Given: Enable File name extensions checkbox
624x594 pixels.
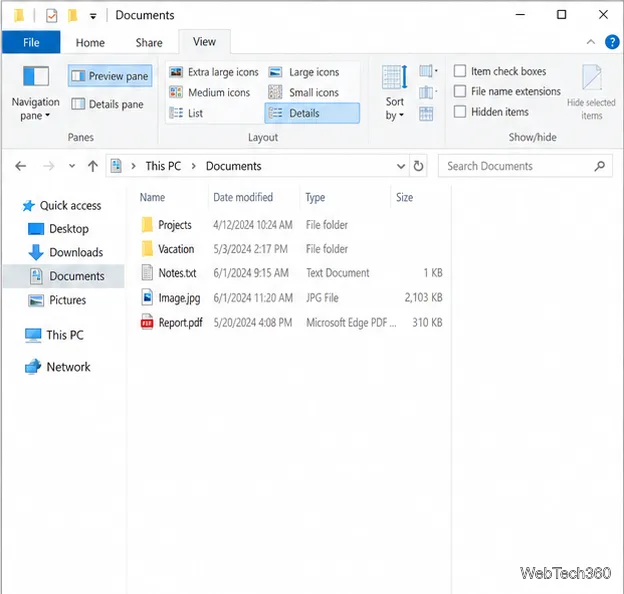Looking at the screenshot, I should [x=460, y=91].
